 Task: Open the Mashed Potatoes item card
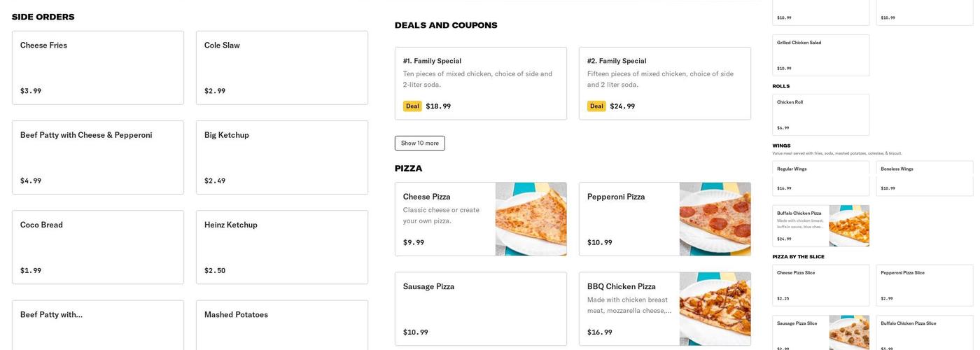(281, 325)
